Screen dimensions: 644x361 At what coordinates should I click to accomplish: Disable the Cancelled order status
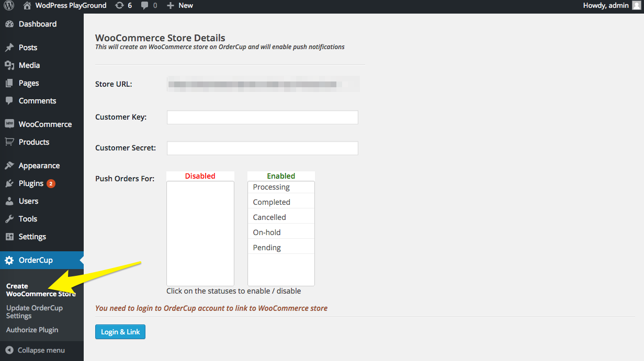[281, 217]
